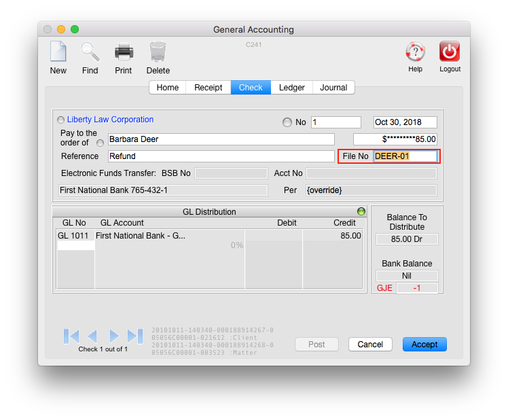
Task: Click the Reference field containing Refund
Action: click(x=221, y=156)
